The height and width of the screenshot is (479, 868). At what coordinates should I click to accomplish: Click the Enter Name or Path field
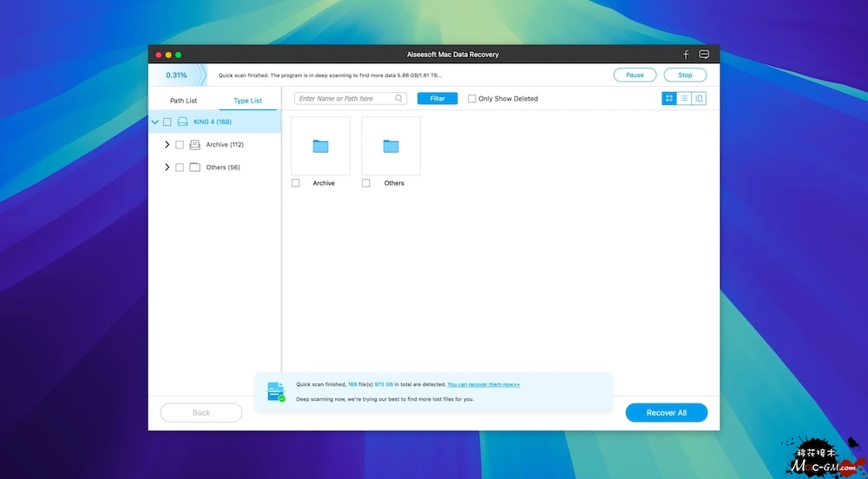345,99
